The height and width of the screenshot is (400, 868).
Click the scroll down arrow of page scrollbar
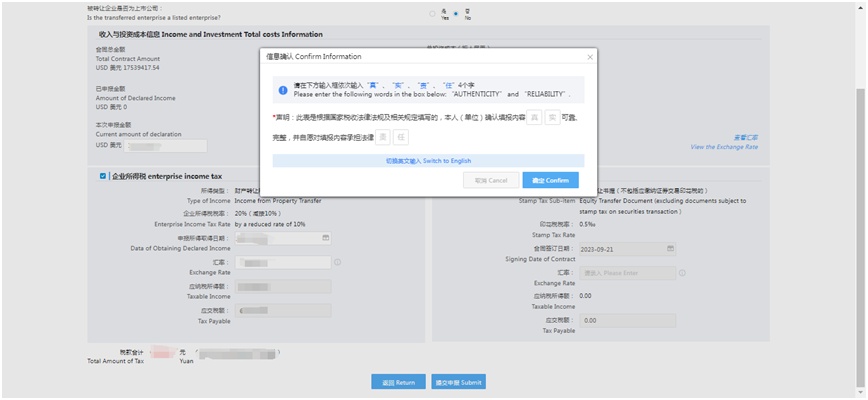click(x=861, y=394)
